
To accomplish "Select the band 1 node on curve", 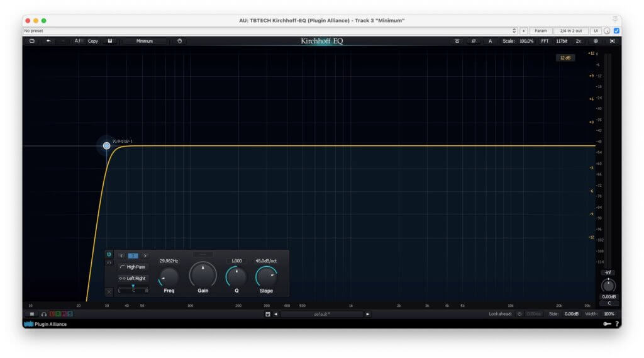I will (x=106, y=146).
